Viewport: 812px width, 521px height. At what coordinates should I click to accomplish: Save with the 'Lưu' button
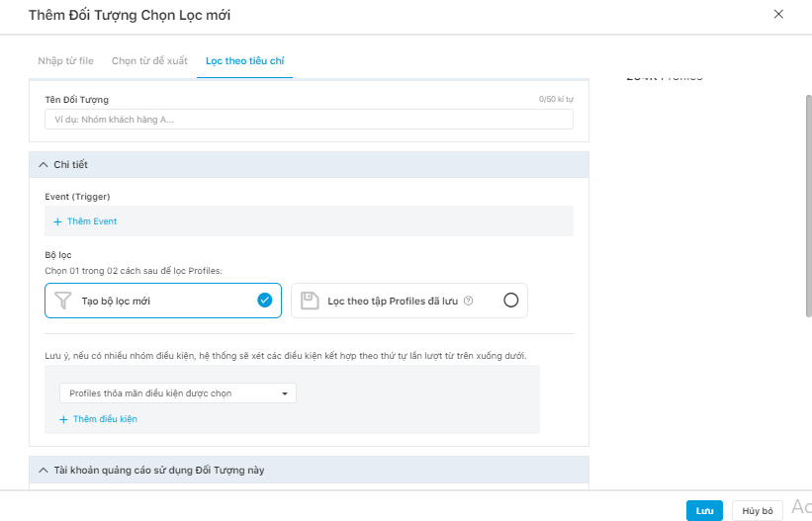704,511
